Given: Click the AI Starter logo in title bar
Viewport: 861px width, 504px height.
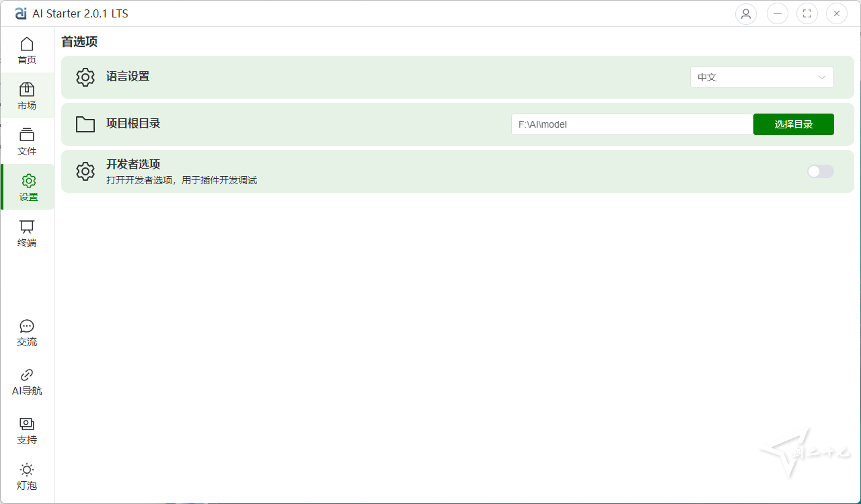Looking at the screenshot, I should pyautogui.click(x=21, y=13).
